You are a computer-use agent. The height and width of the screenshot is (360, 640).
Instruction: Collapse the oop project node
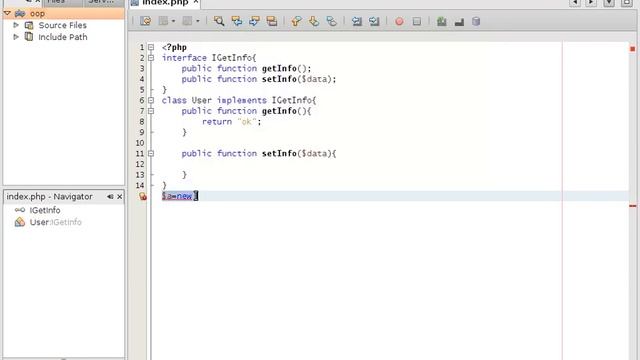(7, 13)
